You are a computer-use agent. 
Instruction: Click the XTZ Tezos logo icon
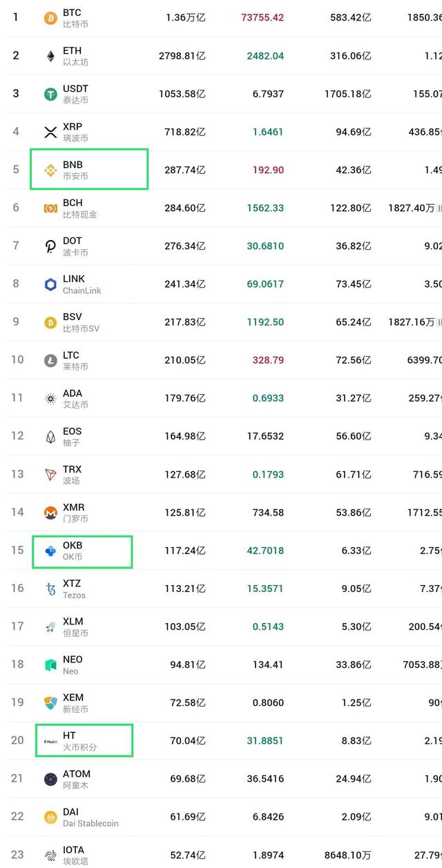tap(50, 589)
